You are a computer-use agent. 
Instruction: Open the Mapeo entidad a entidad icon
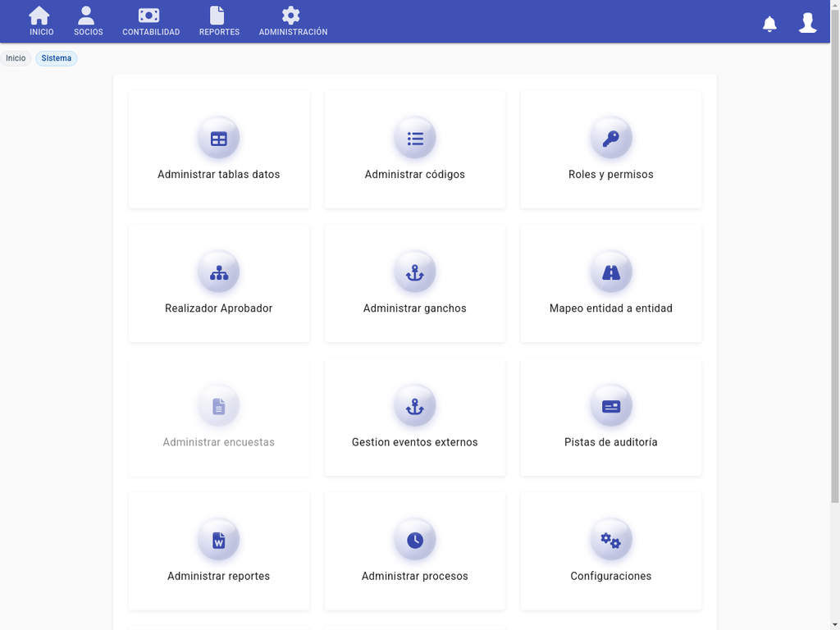[x=611, y=272]
